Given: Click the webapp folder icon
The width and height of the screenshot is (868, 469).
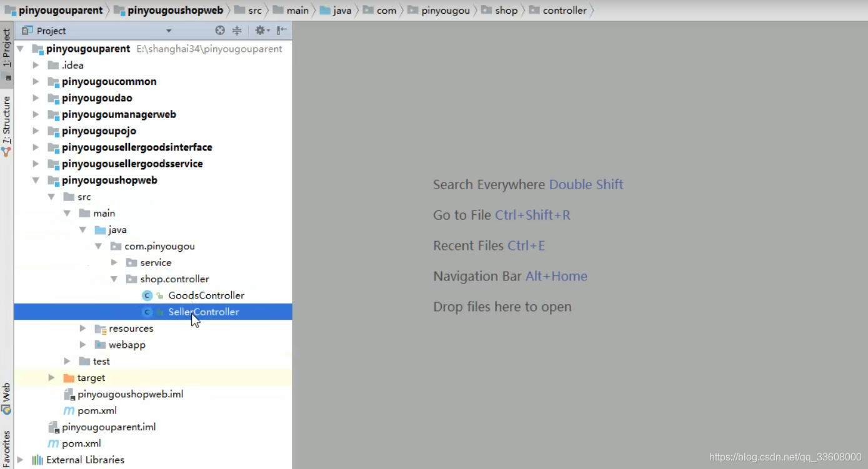Looking at the screenshot, I should [100, 345].
